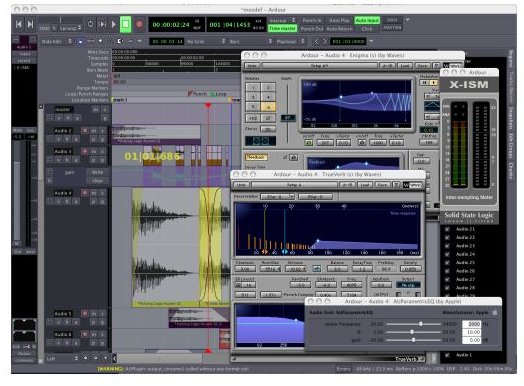Screen dimensions: 524x386
Task: Toggle link icon between Distance and Balance
Action: coord(316,268)
